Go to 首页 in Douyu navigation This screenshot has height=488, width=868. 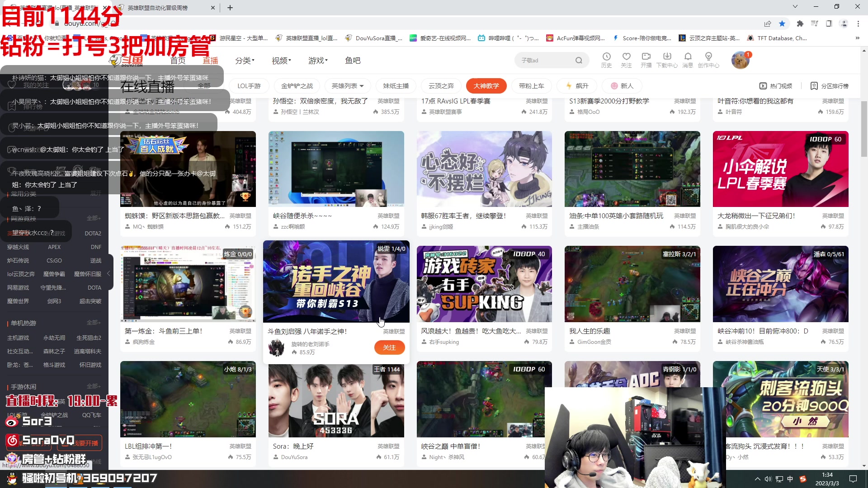pos(178,61)
